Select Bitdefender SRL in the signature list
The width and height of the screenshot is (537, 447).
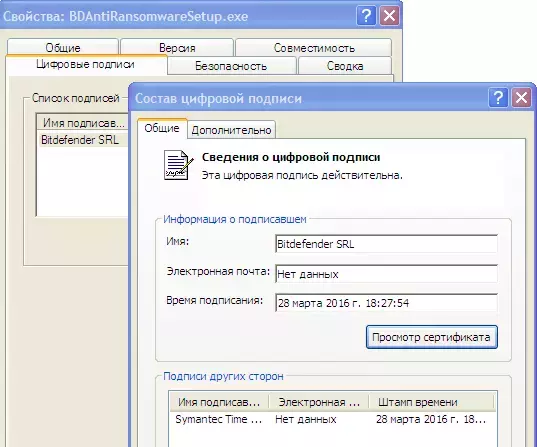[83, 140]
